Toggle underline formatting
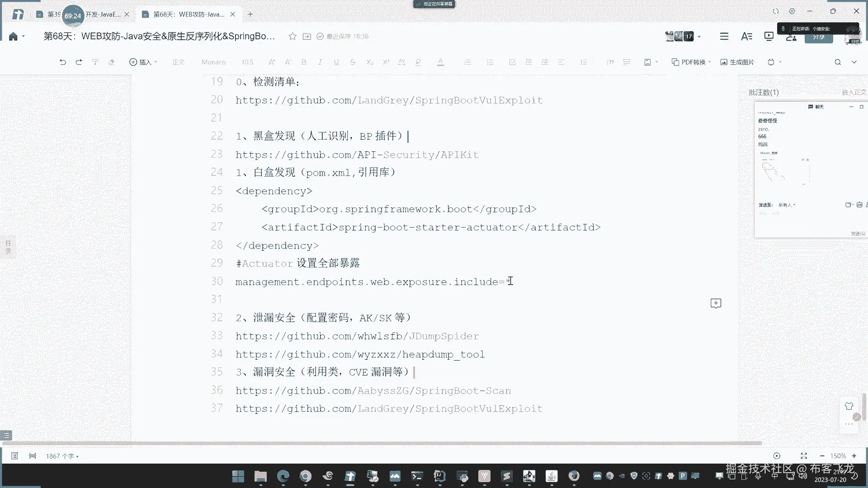Viewport: 868px width, 488px height. (x=336, y=62)
